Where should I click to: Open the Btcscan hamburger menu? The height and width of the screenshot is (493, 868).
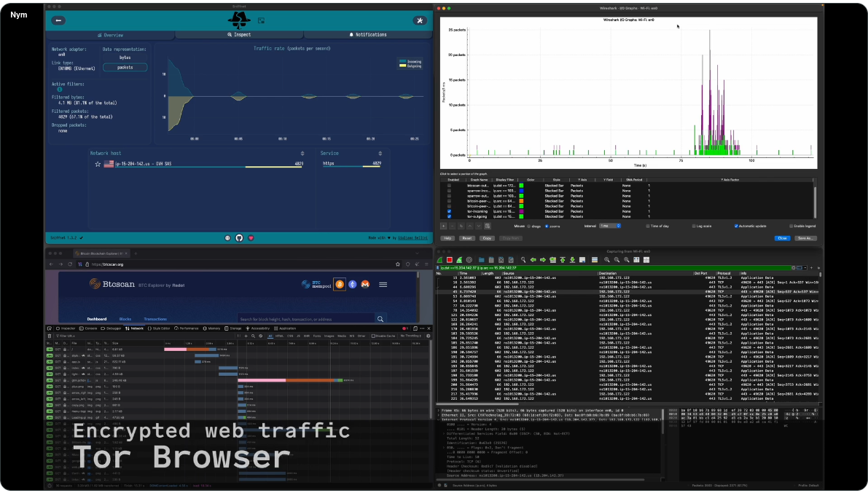coord(383,284)
